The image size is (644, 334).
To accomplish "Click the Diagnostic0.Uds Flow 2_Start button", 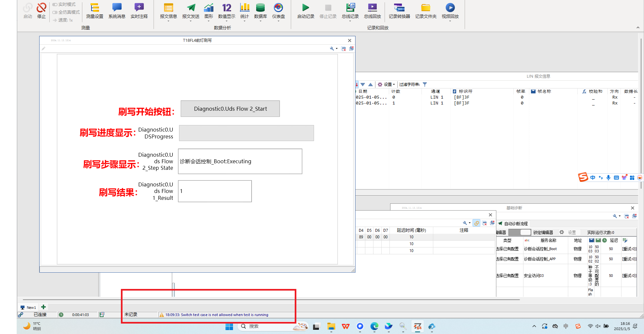I will click(230, 109).
